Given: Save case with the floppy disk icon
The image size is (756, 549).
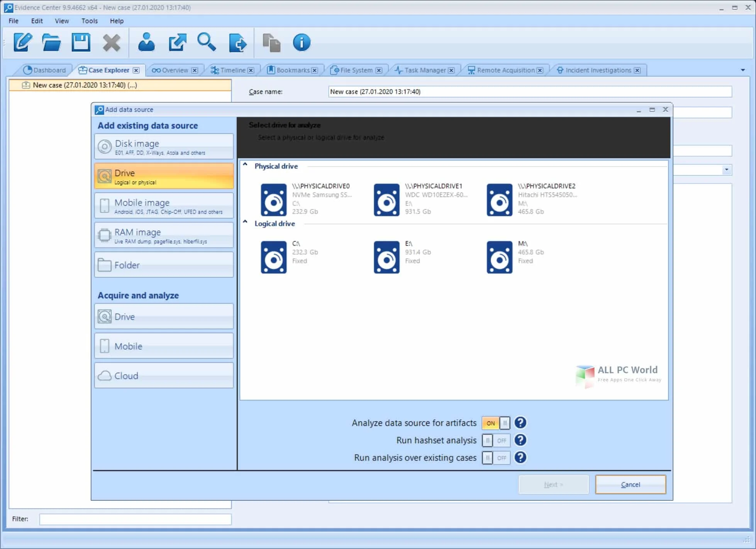Looking at the screenshot, I should click(x=81, y=42).
